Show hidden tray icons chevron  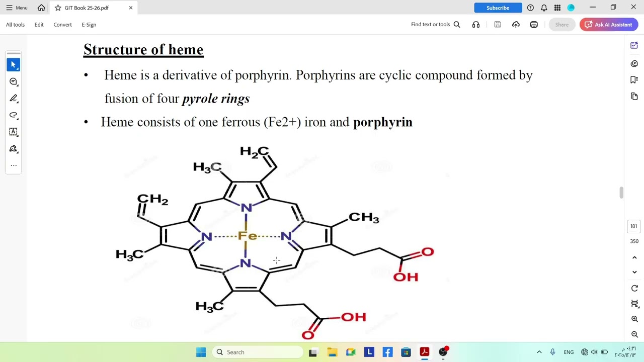(x=539, y=352)
